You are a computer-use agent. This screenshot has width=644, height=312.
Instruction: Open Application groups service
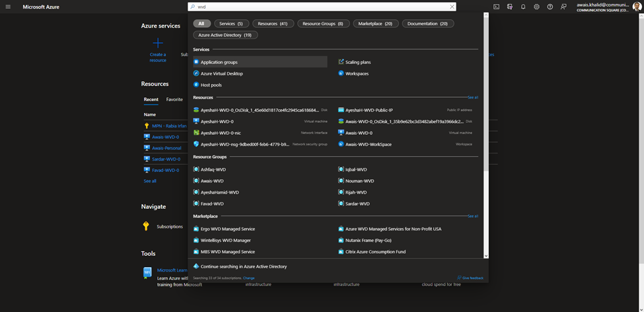tap(260, 62)
